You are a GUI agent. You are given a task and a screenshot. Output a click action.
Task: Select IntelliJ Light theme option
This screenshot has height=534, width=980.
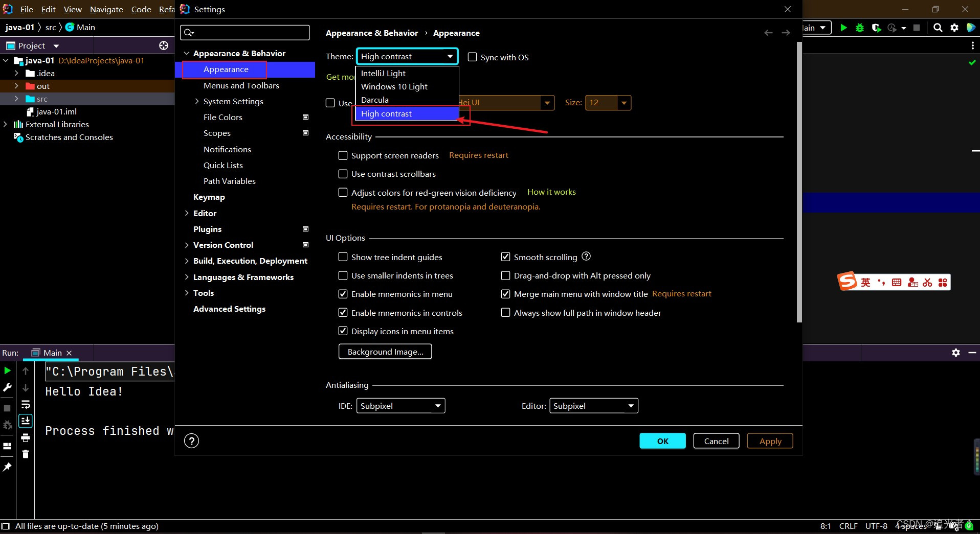tap(407, 74)
